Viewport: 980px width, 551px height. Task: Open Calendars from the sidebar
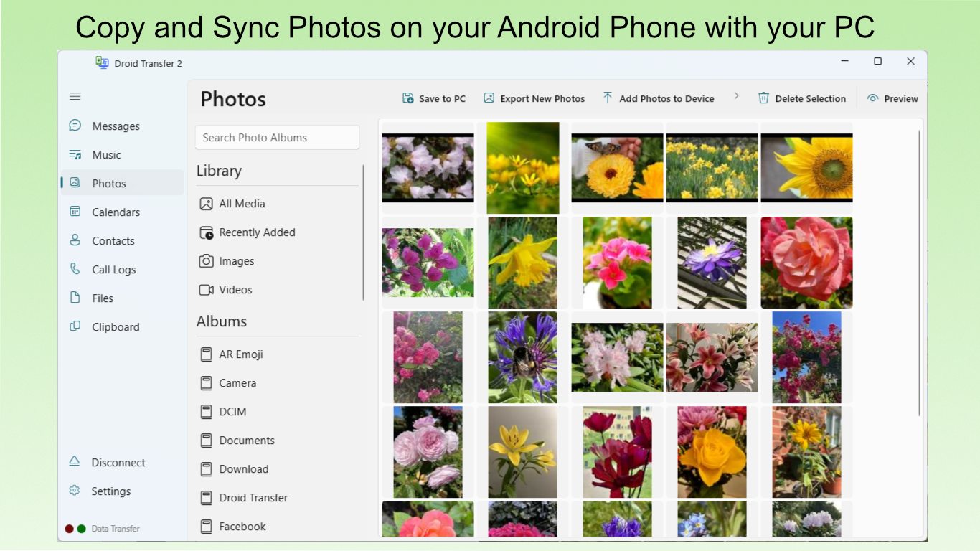(x=75, y=212)
